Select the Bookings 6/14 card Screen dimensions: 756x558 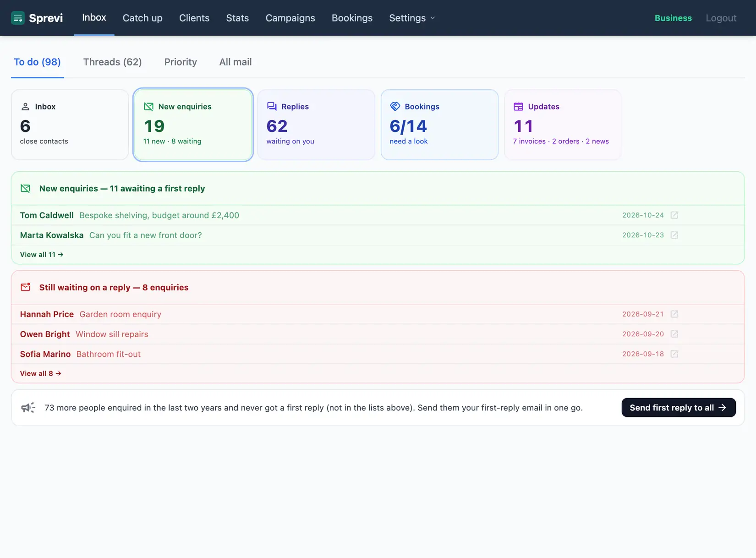tap(439, 125)
